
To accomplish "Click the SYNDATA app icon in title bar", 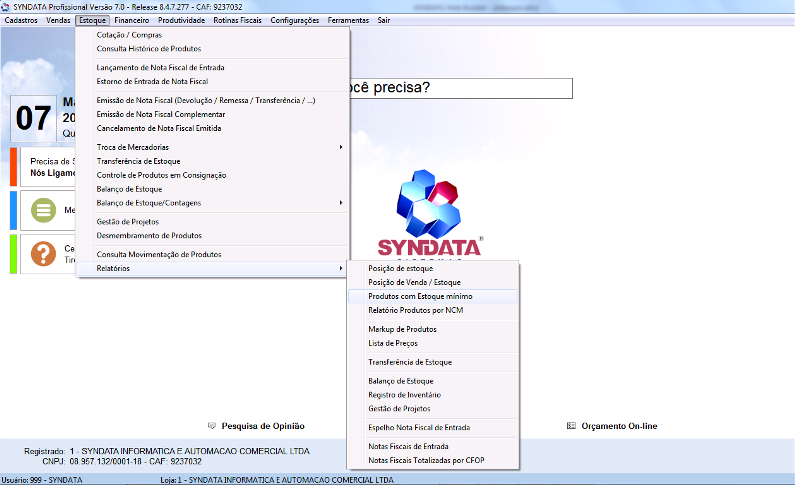I will [x=5, y=7].
